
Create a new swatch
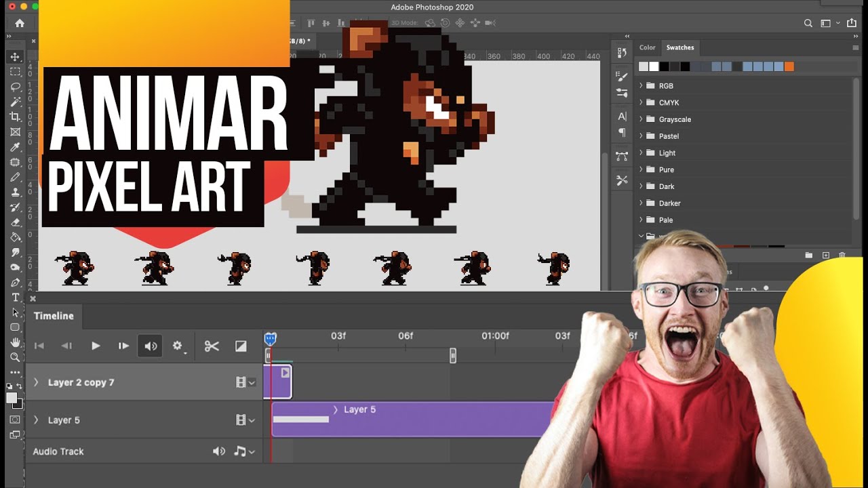tap(825, 256)
